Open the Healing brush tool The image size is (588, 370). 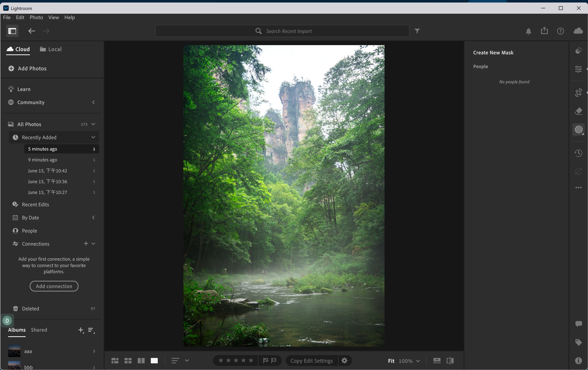pyautogui.click(x=579, y=111)
